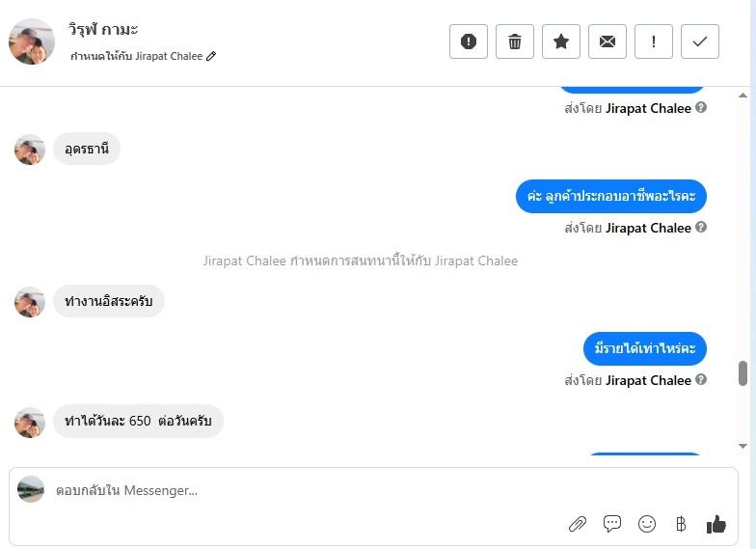Click the chat scrollbar up arrow

[x=742, y=96]
